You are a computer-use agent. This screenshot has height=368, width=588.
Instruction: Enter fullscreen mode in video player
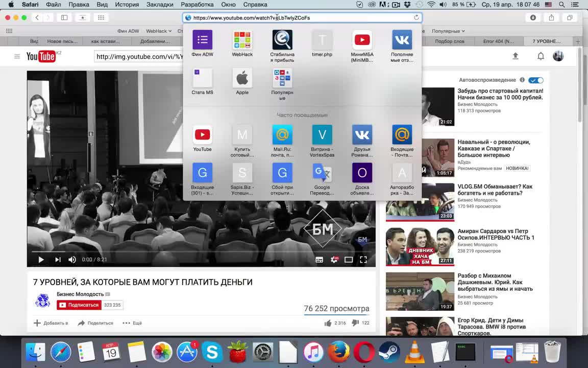363,260
